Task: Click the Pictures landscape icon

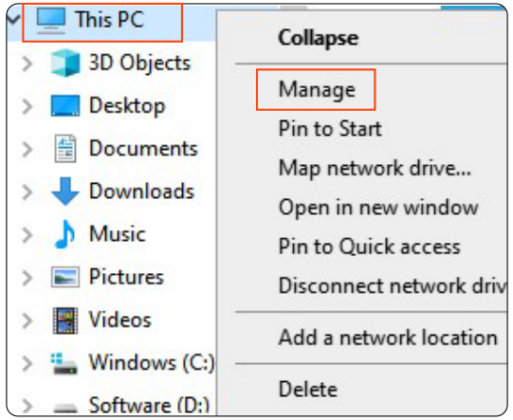Action: pyautogui.click(x=65, y=277)
